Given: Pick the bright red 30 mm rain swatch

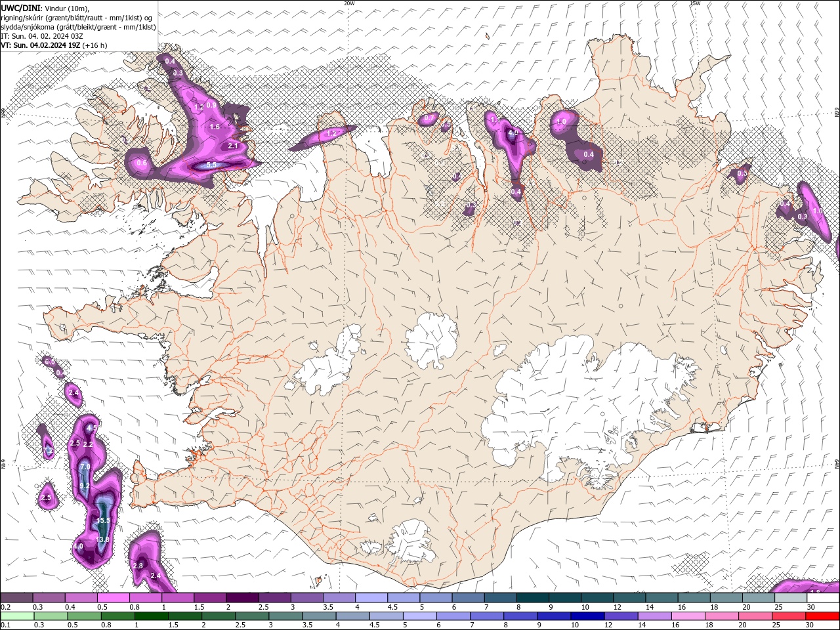Looking at the screenshot, I should click(x=822, y=616).
